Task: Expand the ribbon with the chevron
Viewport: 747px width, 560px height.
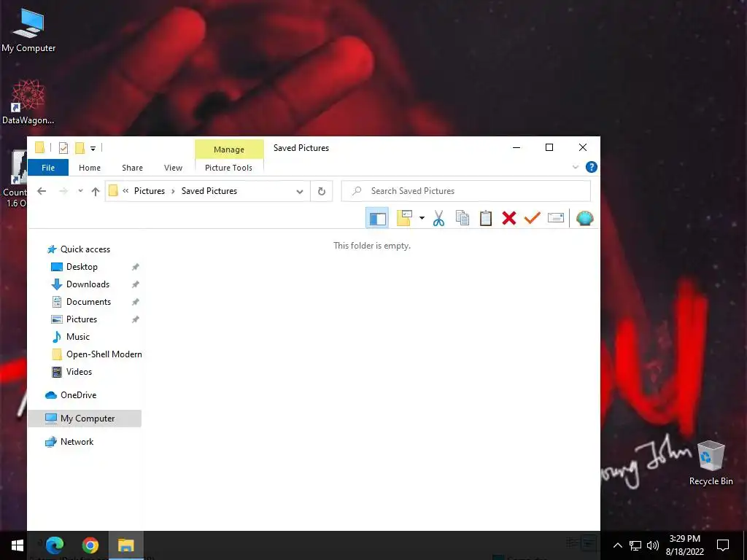Action: pyautogui.click(x=576, y=167)
